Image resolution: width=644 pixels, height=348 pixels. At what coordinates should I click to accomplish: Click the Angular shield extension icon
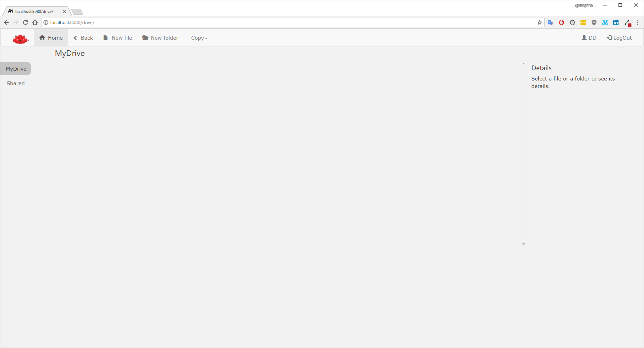[594, 22]
